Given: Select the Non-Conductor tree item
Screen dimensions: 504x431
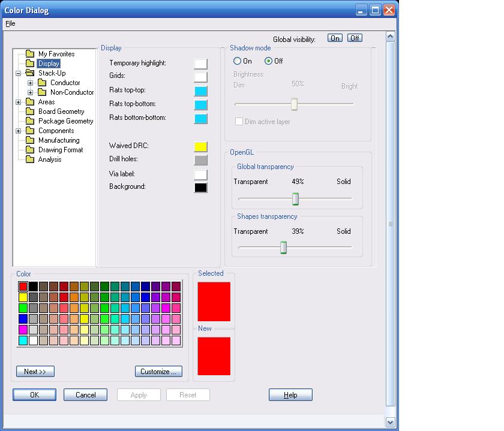Looking at the screenshot, I should coord(71,92).
